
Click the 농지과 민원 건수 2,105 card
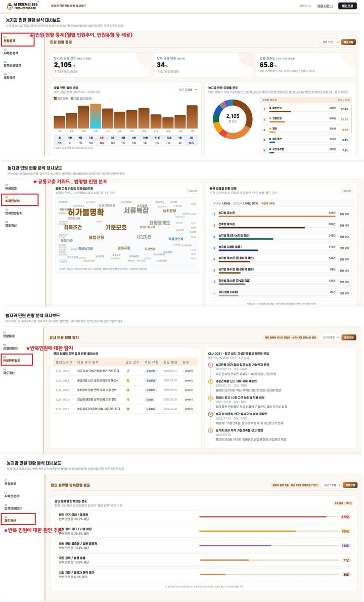[100, 65]
